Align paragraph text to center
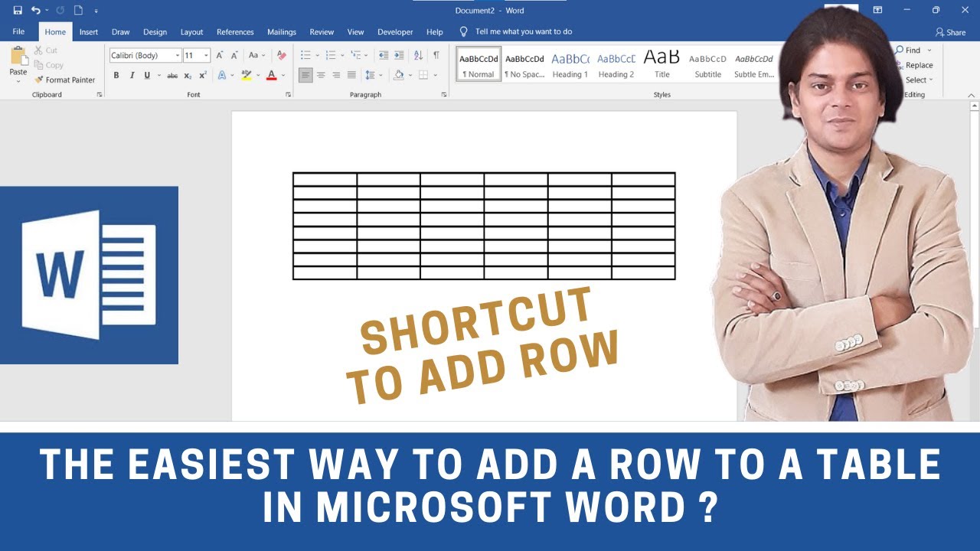 click(x=321, y=75)
